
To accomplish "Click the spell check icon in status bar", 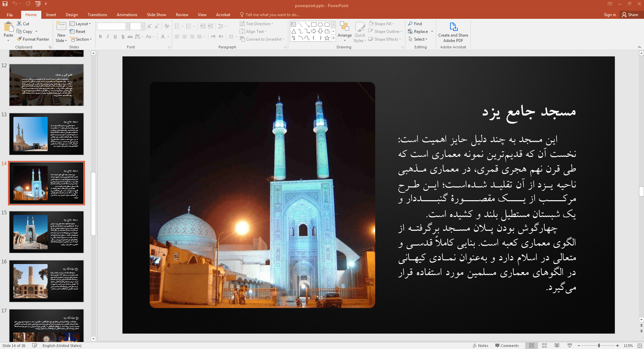I will click(x=35, y=346).
